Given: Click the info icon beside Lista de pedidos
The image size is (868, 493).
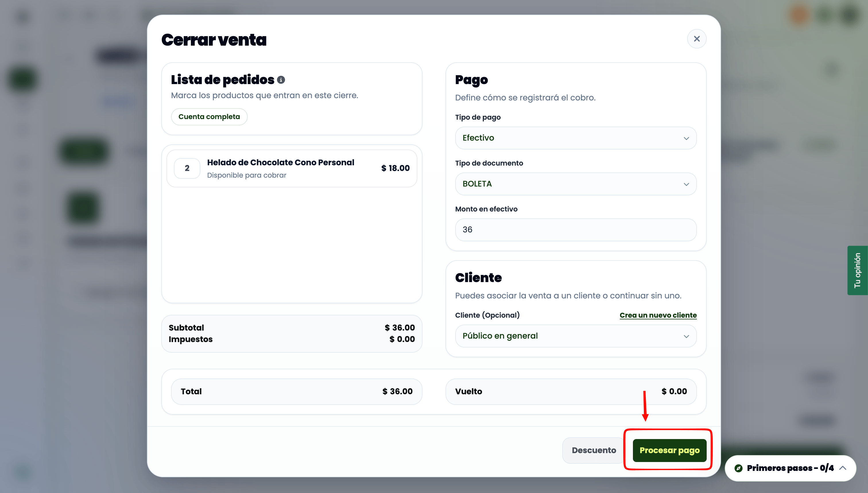Looking at the screenshot, I should coord(281,80).
